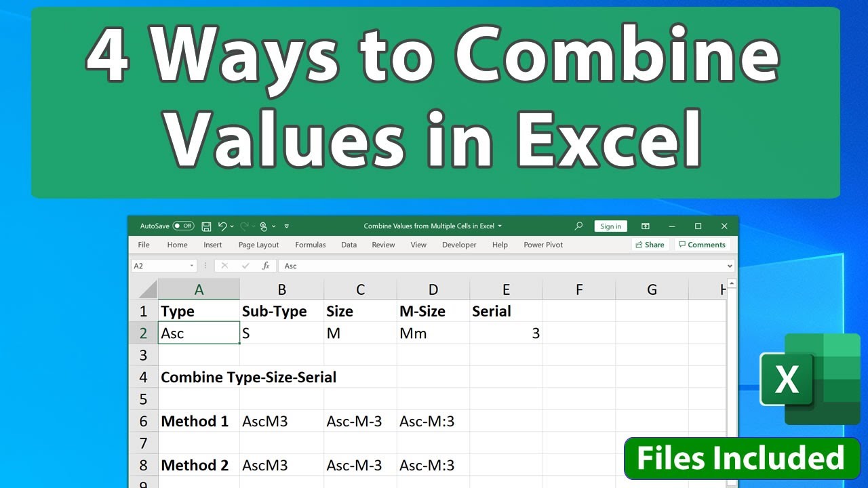Open the Name Box dropdown arrow
This screenshot has width=868, height=488.
click(193, 266)
